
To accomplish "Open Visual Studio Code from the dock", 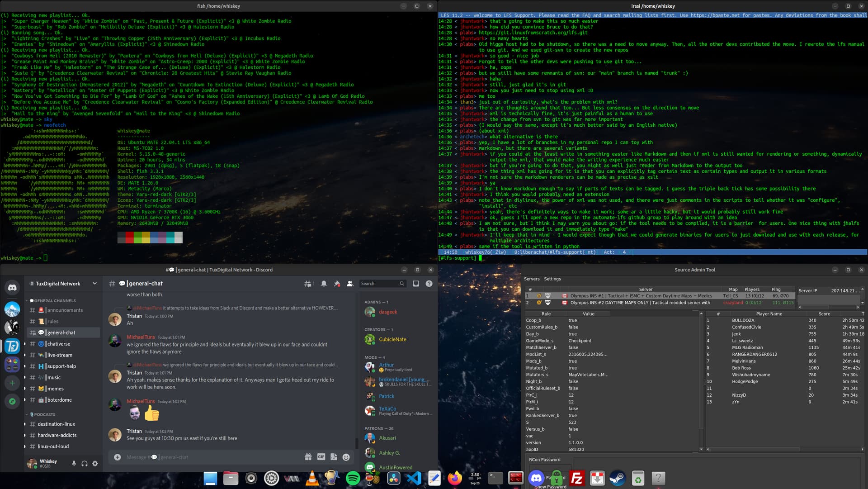I will pyautogui.click(x=414, y=478).
